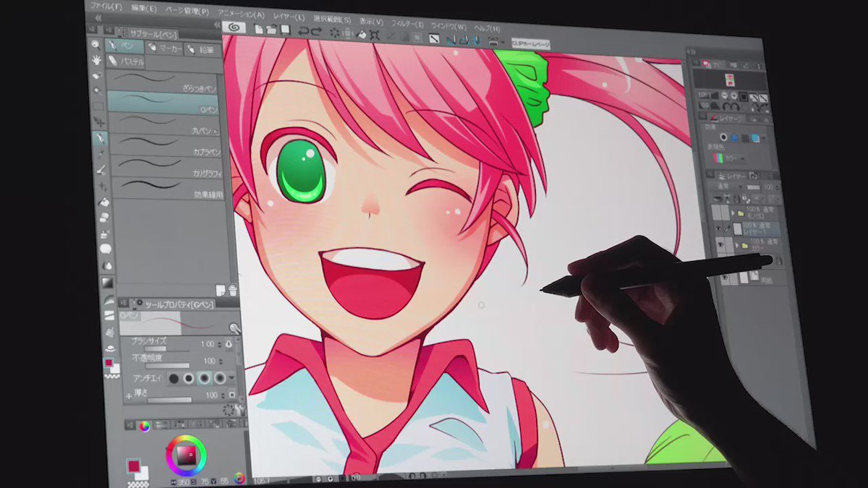Click the Fill bucket toolbar icon
The height and width of the screenshot is (488, 868).
(x=361, y=34)
